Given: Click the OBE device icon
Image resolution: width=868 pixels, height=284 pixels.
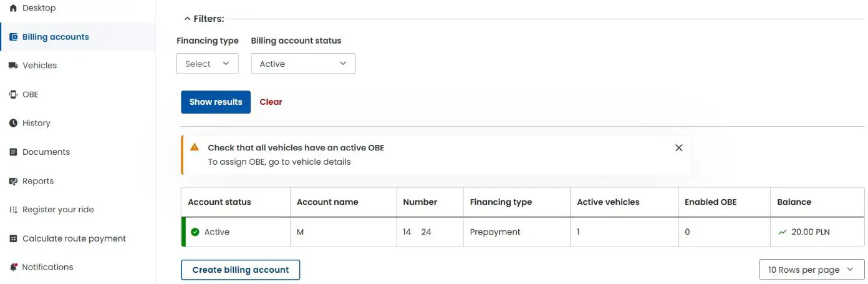Looking at the screenshot, I should 13,94.
